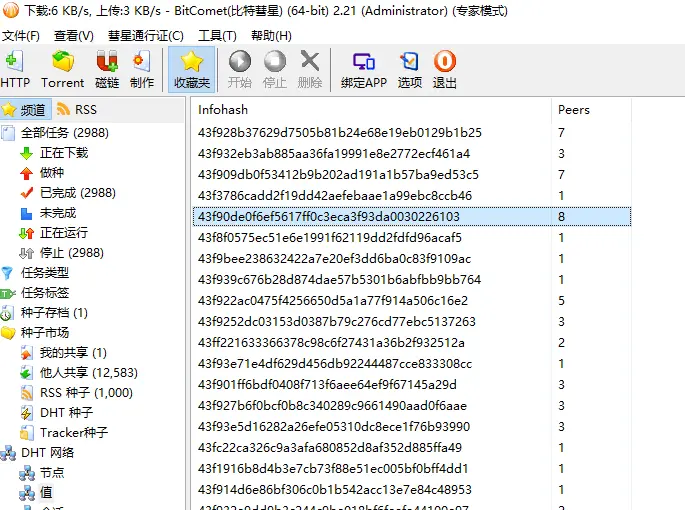This screenshot has height=510, width=685.
Task: Select row starting 43f1916b8d4b3e7c
Action: pyautogui.click(x=412, y=468)
